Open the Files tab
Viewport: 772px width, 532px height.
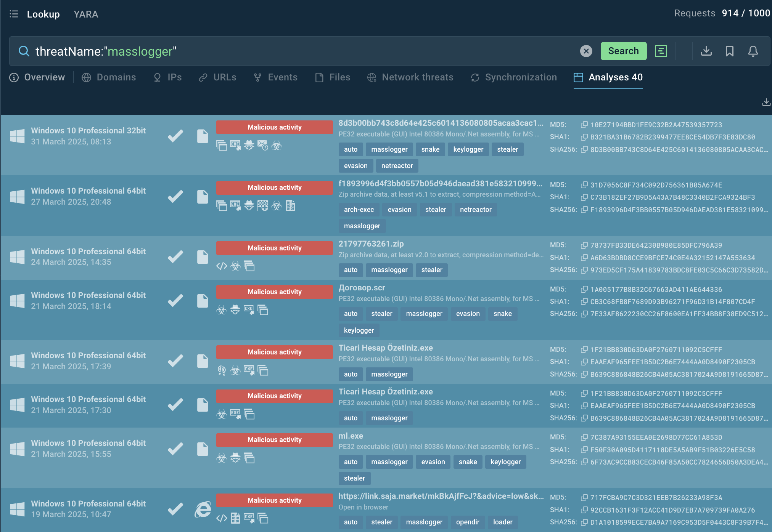pyautogui.click(x=333, y=77)
